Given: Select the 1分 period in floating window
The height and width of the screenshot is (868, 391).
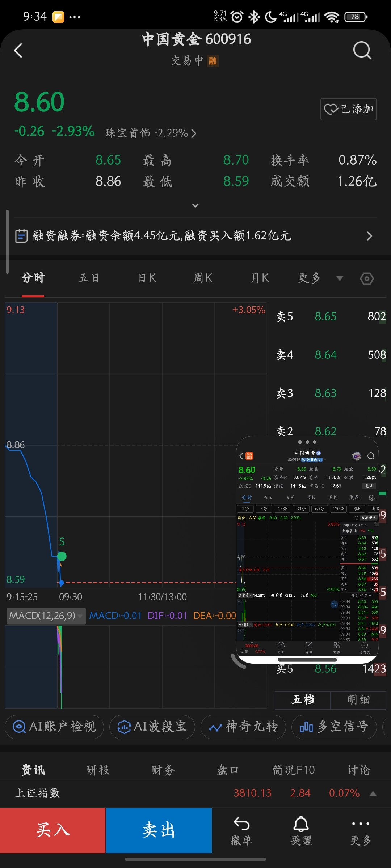Looking at the screenshot, I should point(245,509).
